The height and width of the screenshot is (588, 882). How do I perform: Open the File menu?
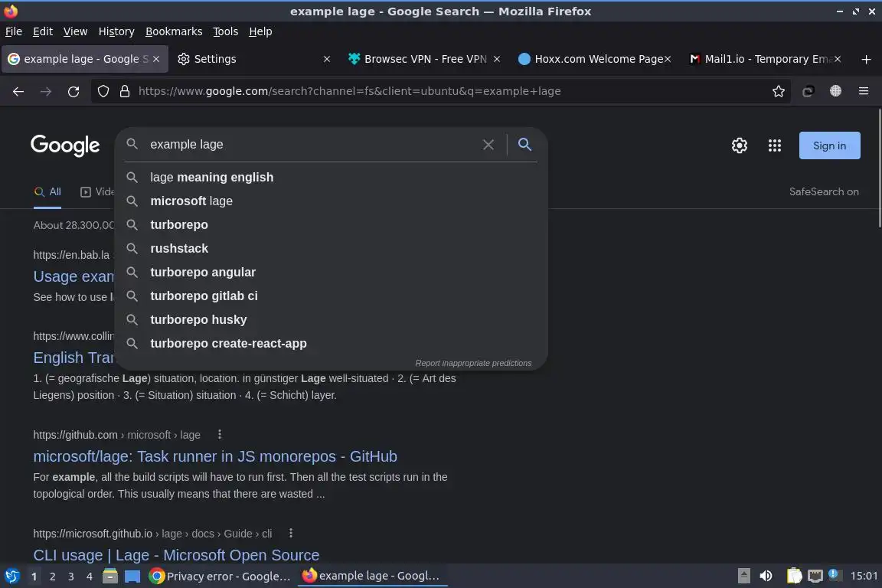14,31
